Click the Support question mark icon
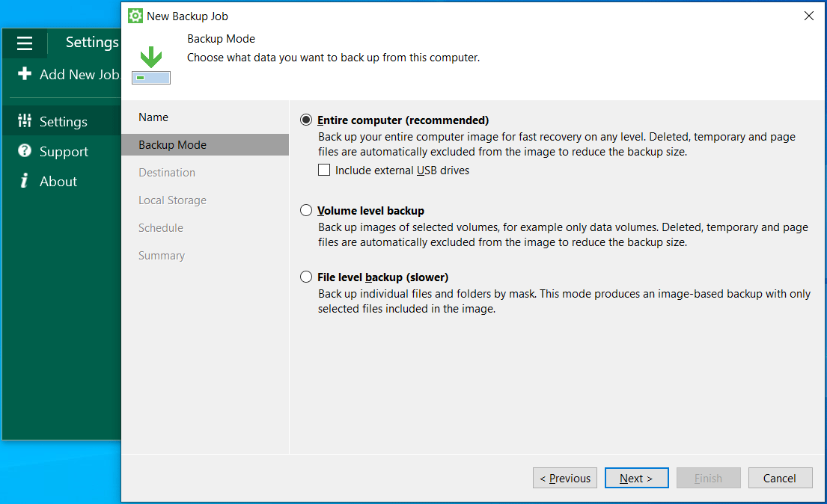The image size is (827, 504). pos(24,151)
